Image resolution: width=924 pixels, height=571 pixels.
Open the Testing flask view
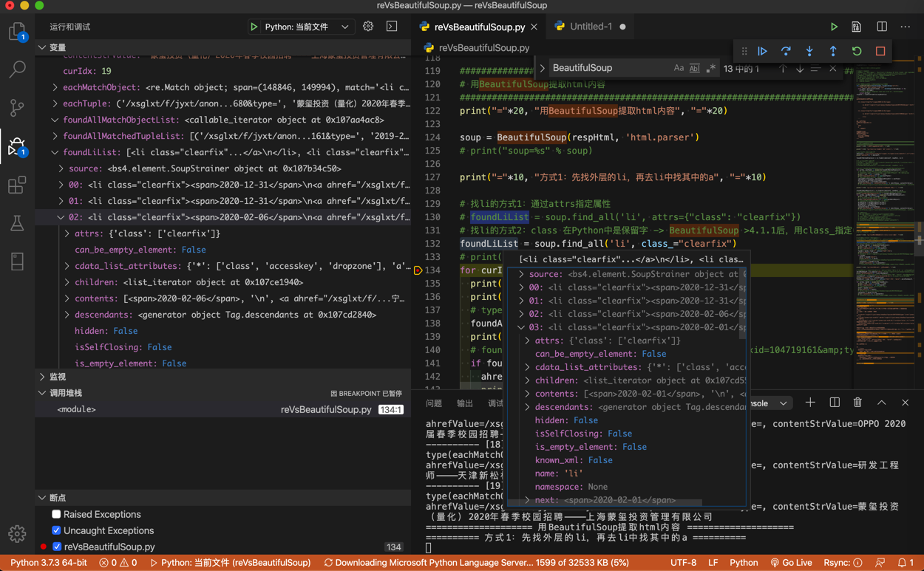pyautogui.click(x=17, y=223)
